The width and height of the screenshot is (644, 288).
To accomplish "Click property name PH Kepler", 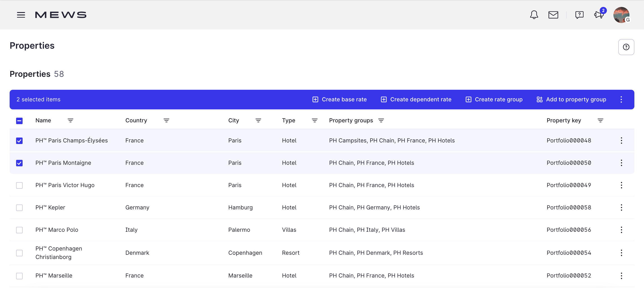I will tap(50, 208).
